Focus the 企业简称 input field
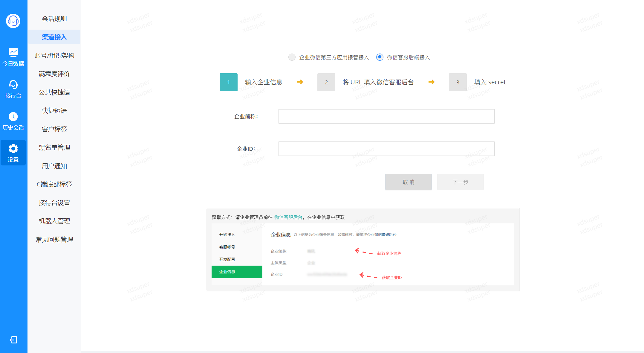The height and width of the screenshot is (353, 644). coord(386,116)
